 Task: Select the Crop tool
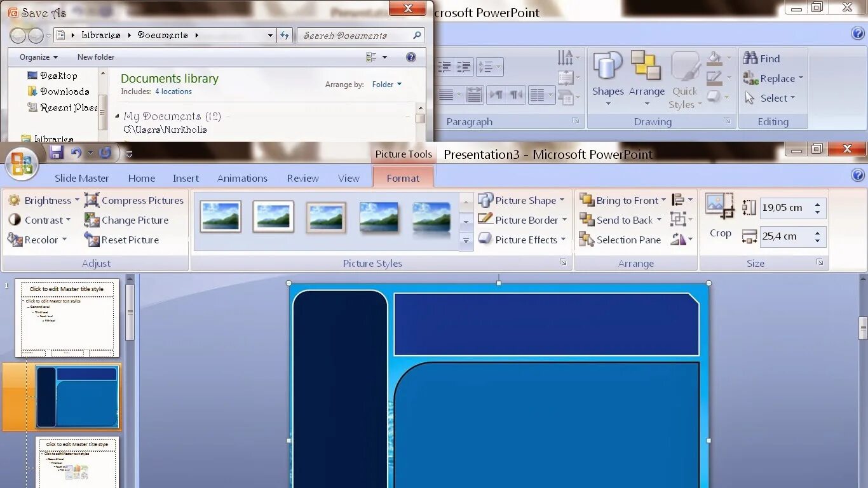click(x=720, y=217)
